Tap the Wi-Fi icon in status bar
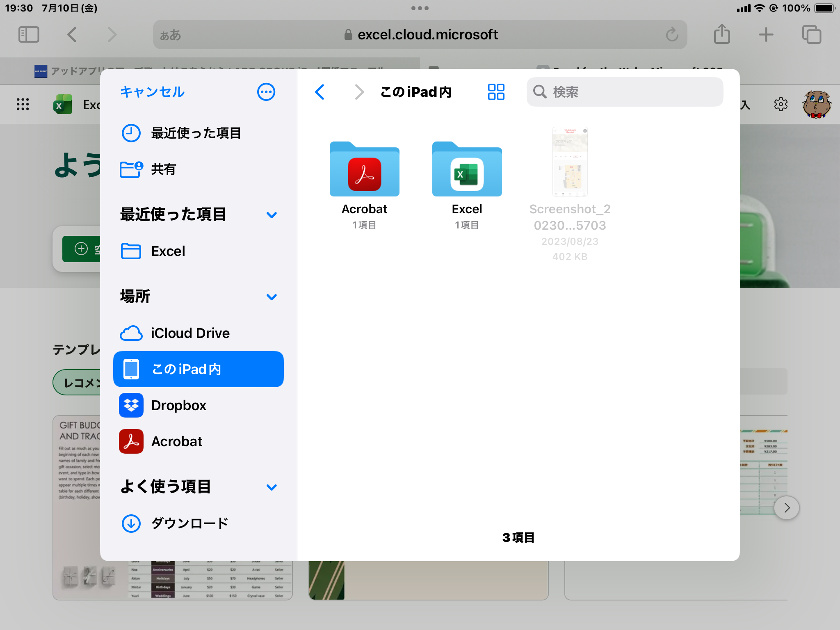Viewport: 840px width, 630px height. click(760, 8)
